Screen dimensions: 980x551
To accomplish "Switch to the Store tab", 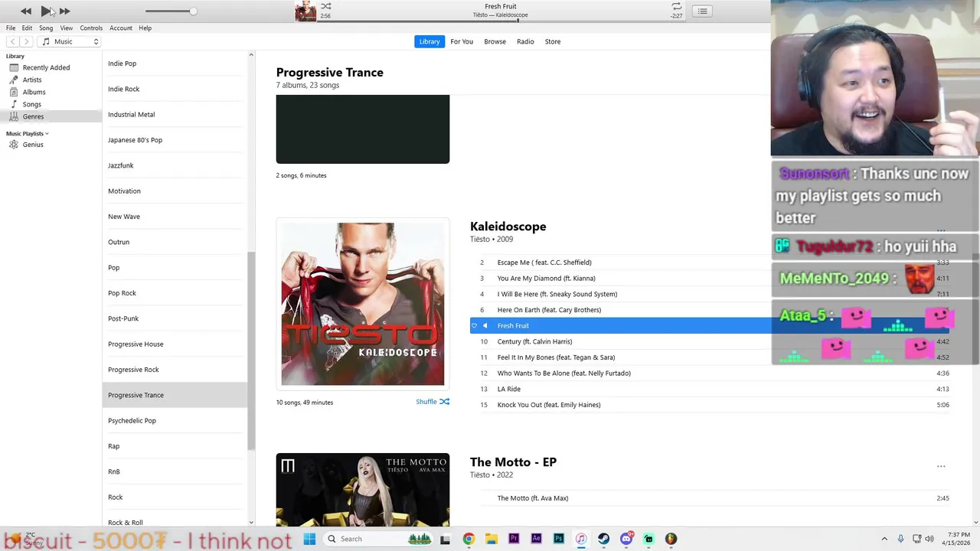I will click(x=553, y=41).
